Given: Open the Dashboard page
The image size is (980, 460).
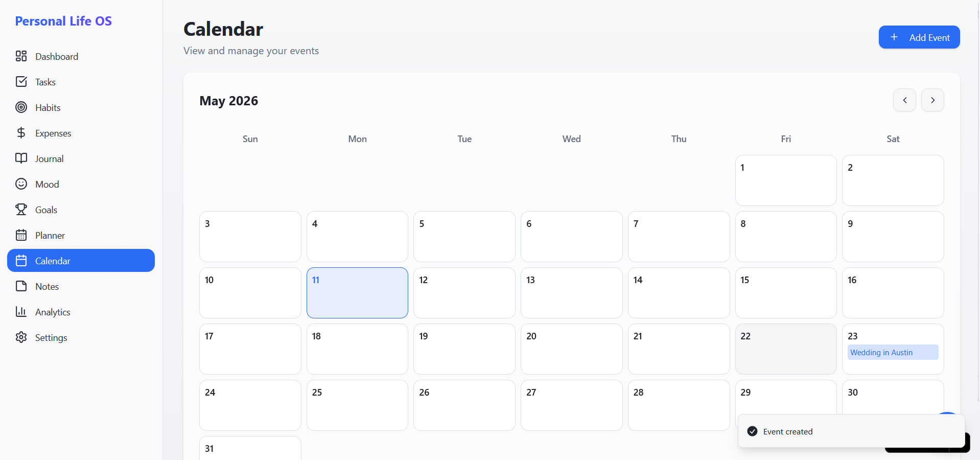Looking at the screenshot, I should pos(81,56).
